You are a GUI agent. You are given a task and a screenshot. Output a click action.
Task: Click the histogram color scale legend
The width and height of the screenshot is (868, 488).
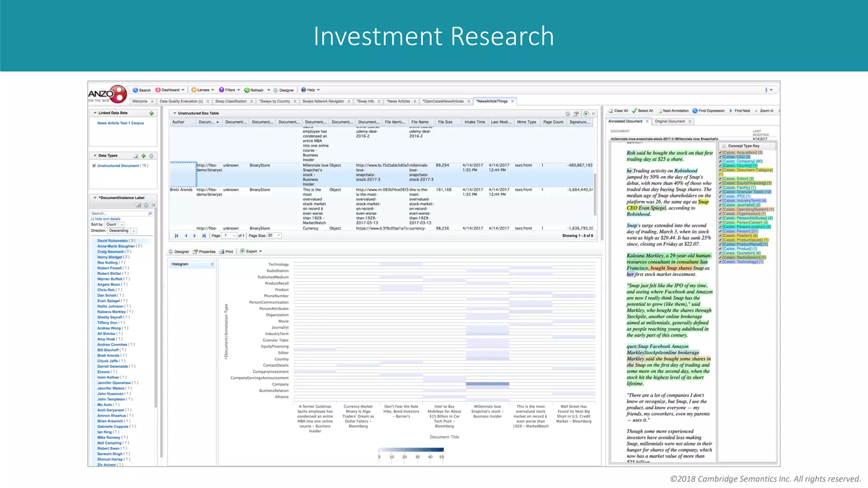tap(411, 450)
